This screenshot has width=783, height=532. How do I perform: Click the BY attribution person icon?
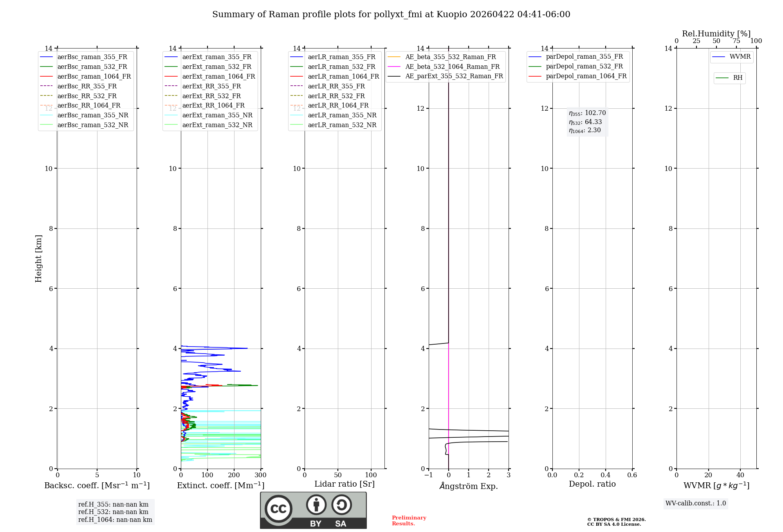pos(316,505)
